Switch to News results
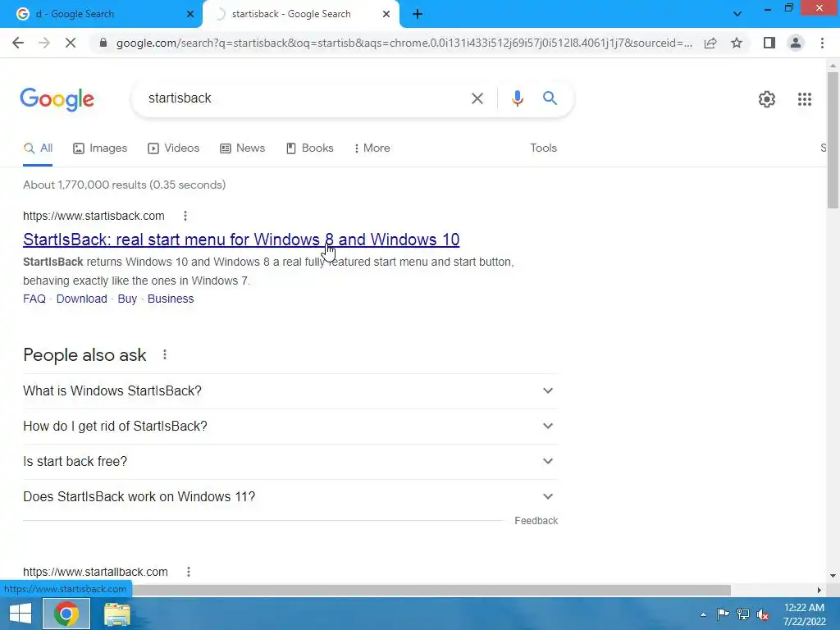 pyautogui.click(x=243, y=148)
